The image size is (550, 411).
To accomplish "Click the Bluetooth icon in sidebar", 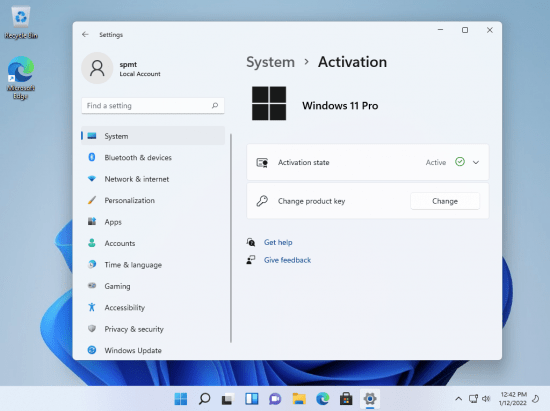I will [92, 157].
